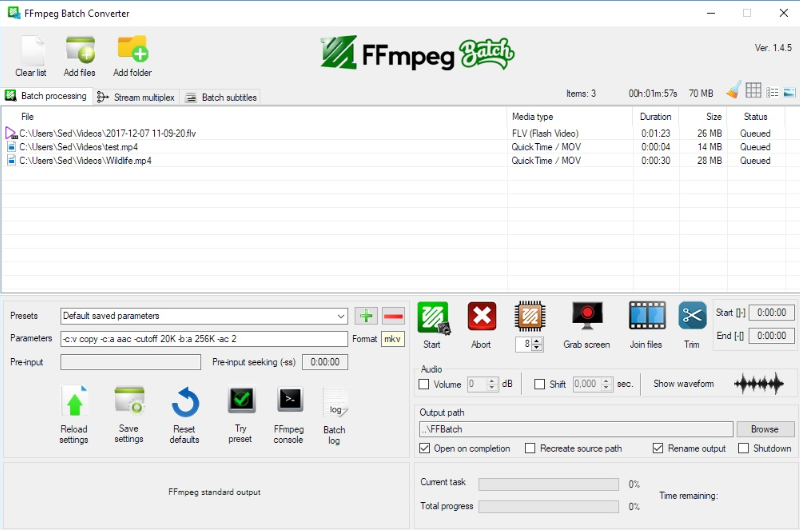Select the grid view icon

753,90
